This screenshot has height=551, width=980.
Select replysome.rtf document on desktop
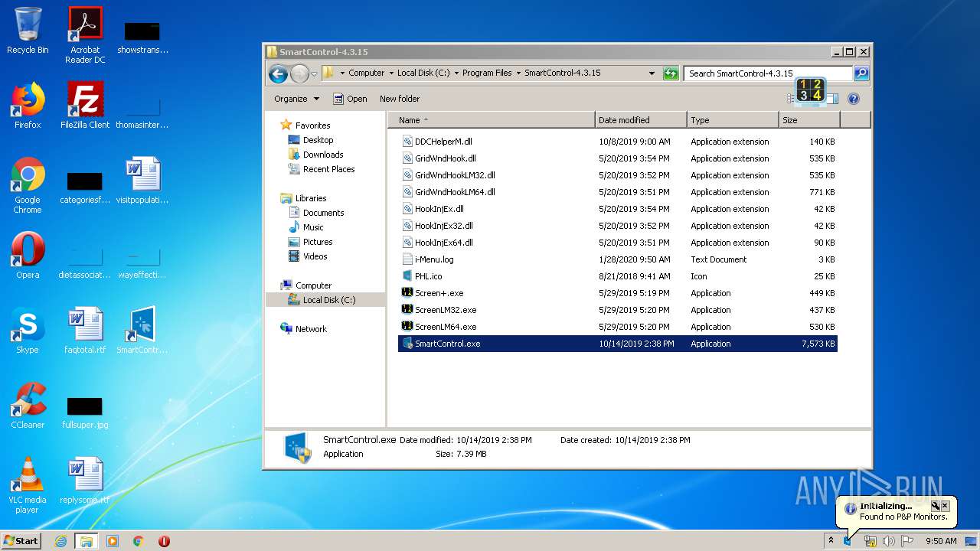[x=85, y=481]
